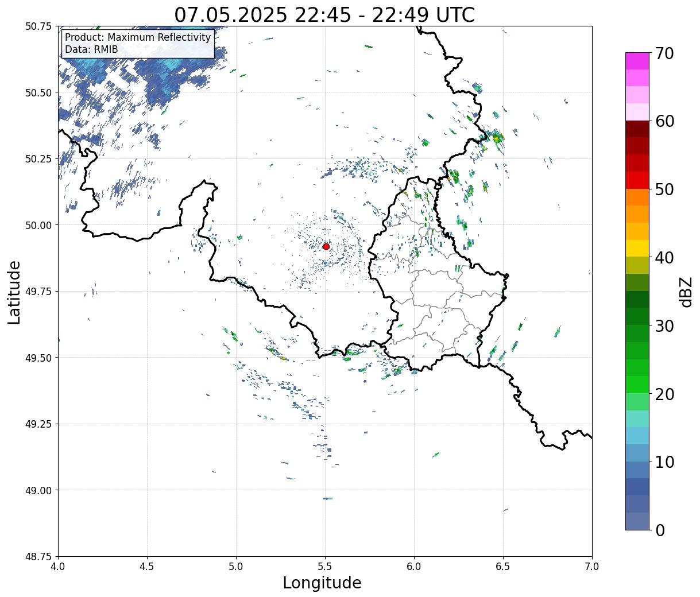Click longitude tick label 6.5
The image size is (700, 597).
(x=503, y=567)
